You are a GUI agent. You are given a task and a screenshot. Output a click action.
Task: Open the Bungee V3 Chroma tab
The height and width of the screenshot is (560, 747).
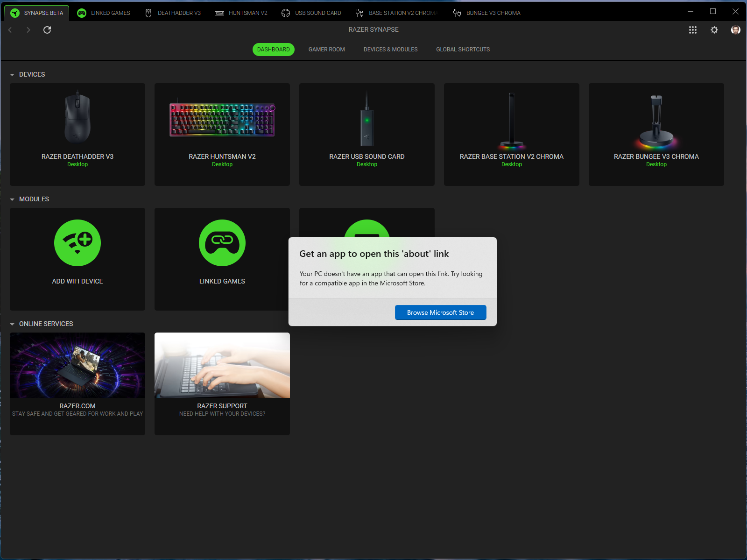pyautogui.click(x=487, y=13)
